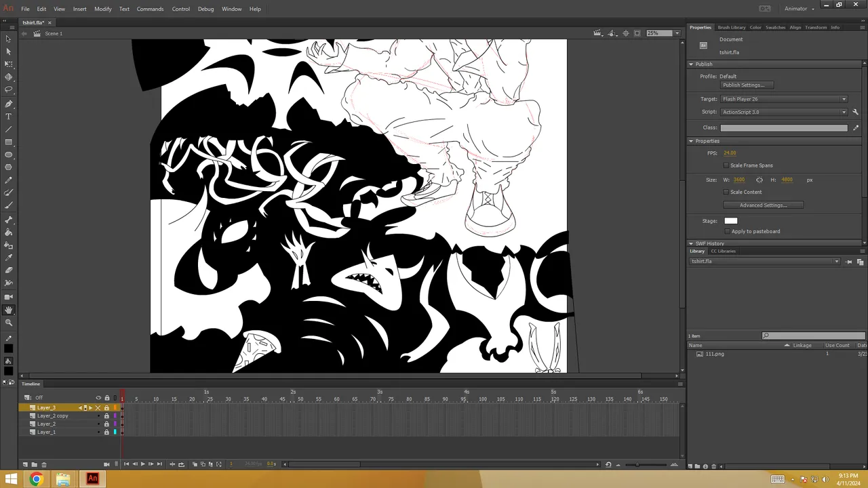The width and height of the screenshot is (868, 488).
Task: Toggle Clip Content Outside Stage icon
Action: [637, 33]
